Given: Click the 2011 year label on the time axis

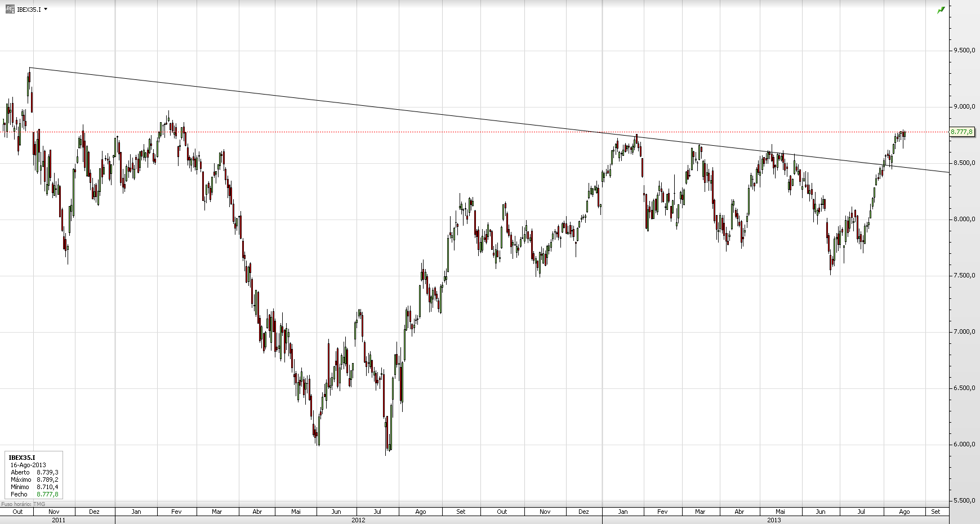Looking at the screenshot, I should tap(59, 520).
